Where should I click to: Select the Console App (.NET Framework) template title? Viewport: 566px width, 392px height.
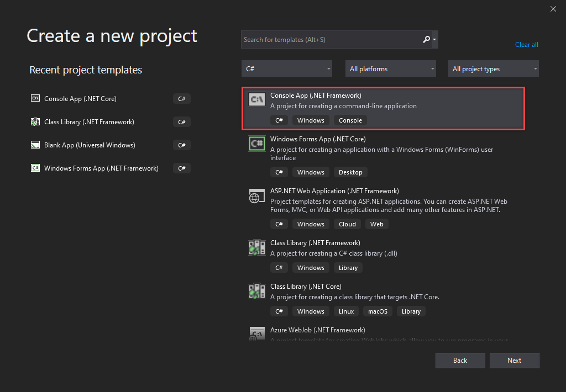tap(316, 95)
